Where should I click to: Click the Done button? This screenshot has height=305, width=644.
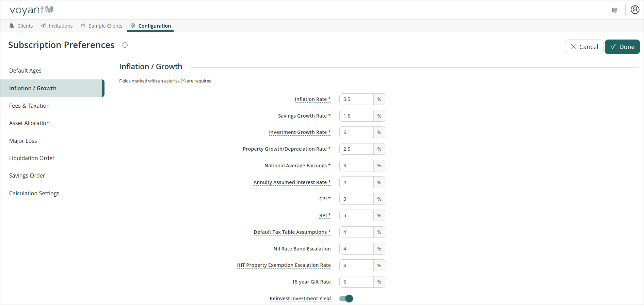coord(622,47)
